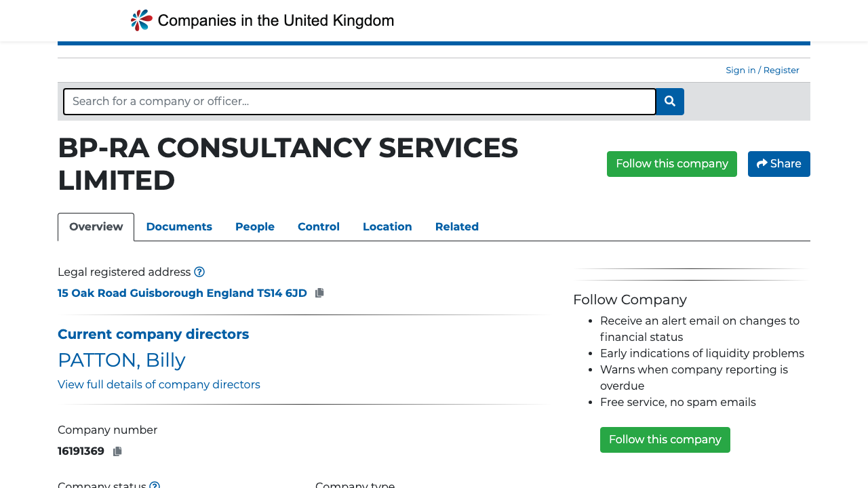Image resolution: width=868 pixels, height=488 pixels.
Task: Copy the registered address using the copy icon
Action: click(x=319, y=292)
